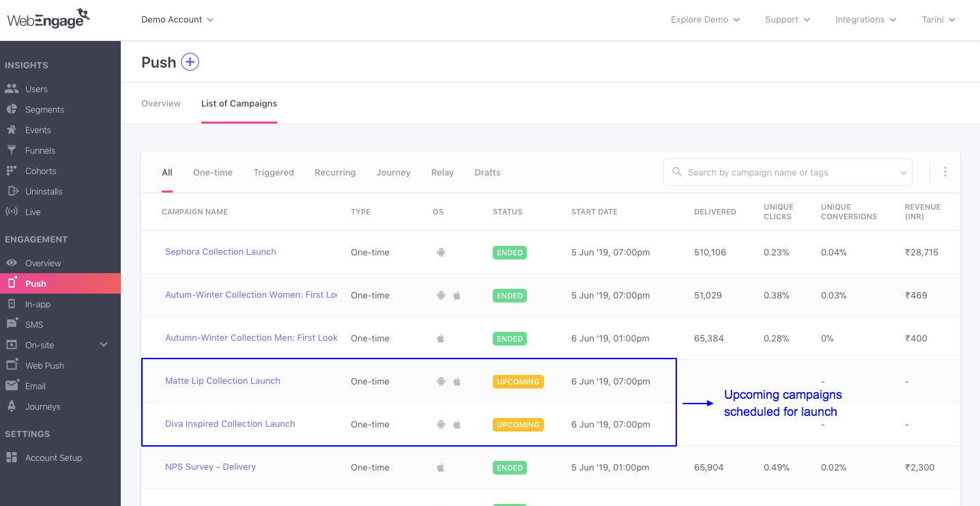Screen dimensions: 980x506
Task: Click Apple icon in Matte Lip Collection row
Action: pos(457,381)
